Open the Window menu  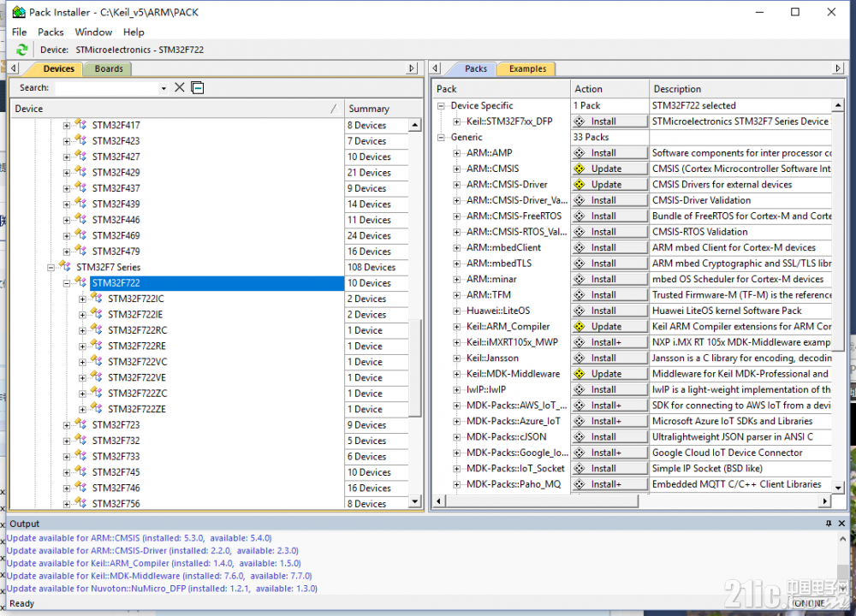[x=93, y=32]
